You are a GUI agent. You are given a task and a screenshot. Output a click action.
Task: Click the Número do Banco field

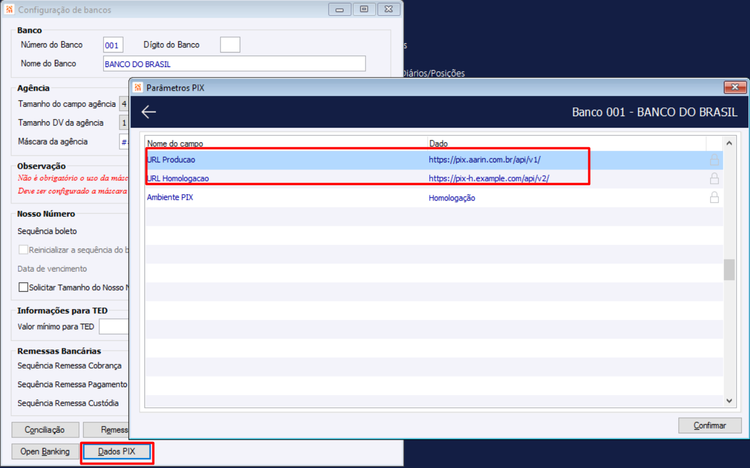coord(113,45)
